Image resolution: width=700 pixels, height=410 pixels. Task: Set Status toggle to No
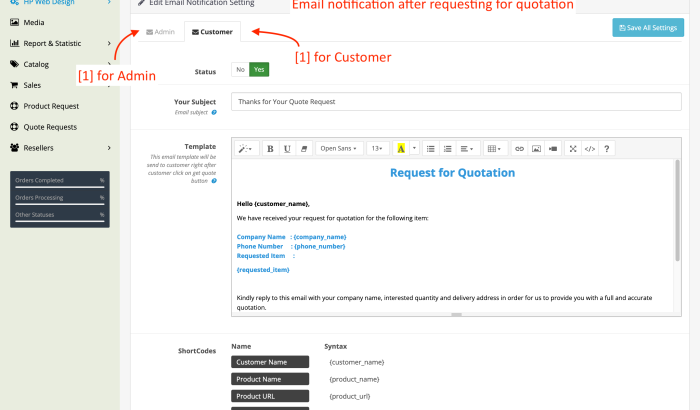point(240,70)
